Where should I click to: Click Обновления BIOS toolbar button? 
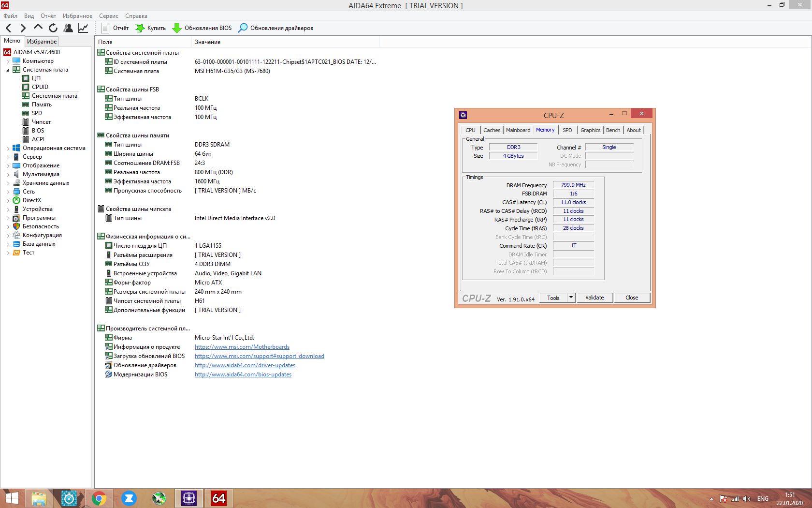[x=202, y=28]
